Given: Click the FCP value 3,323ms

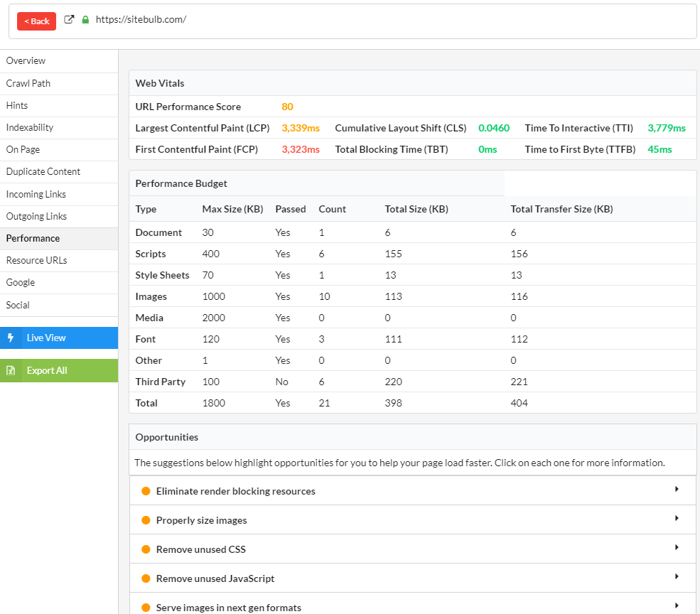Looking at the screenshot, I should point(301,150).
